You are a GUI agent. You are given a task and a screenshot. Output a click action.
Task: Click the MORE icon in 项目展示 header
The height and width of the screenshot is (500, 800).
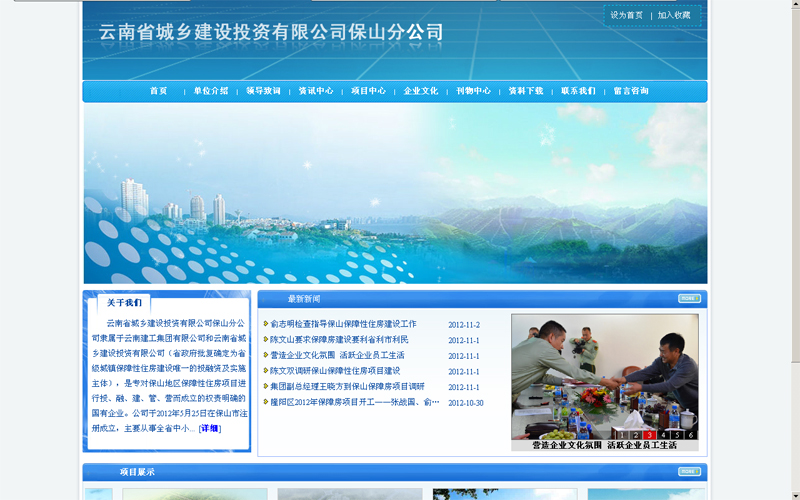point(689,472)
